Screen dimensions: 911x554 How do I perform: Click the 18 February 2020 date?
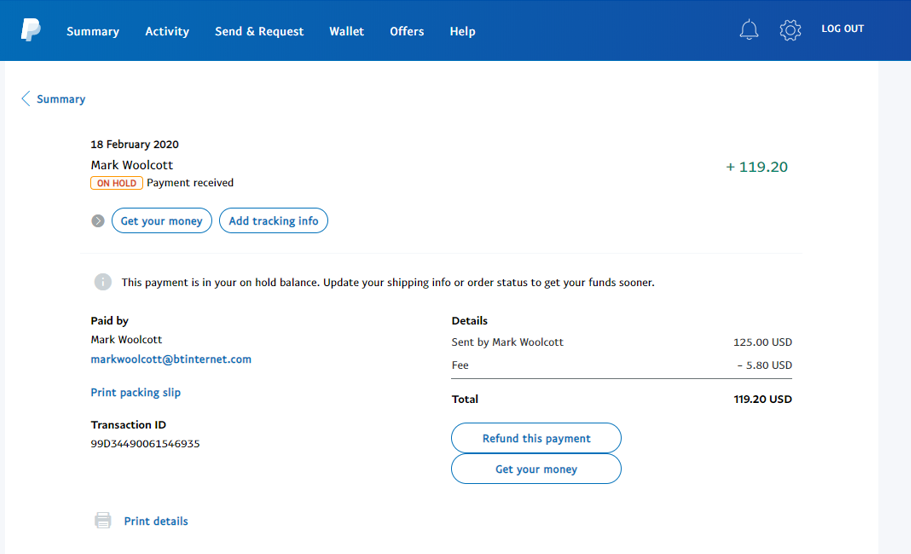(x=135, y=144)
